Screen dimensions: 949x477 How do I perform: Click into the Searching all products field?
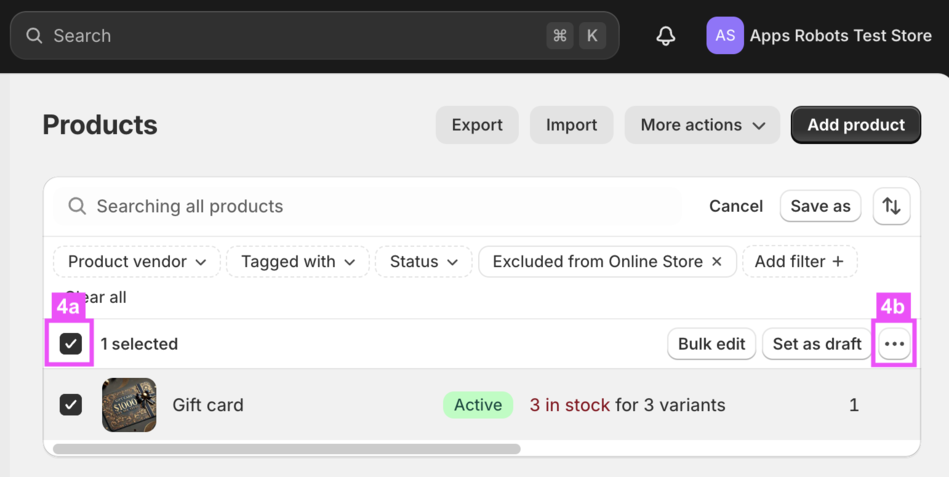click(380, 206)
